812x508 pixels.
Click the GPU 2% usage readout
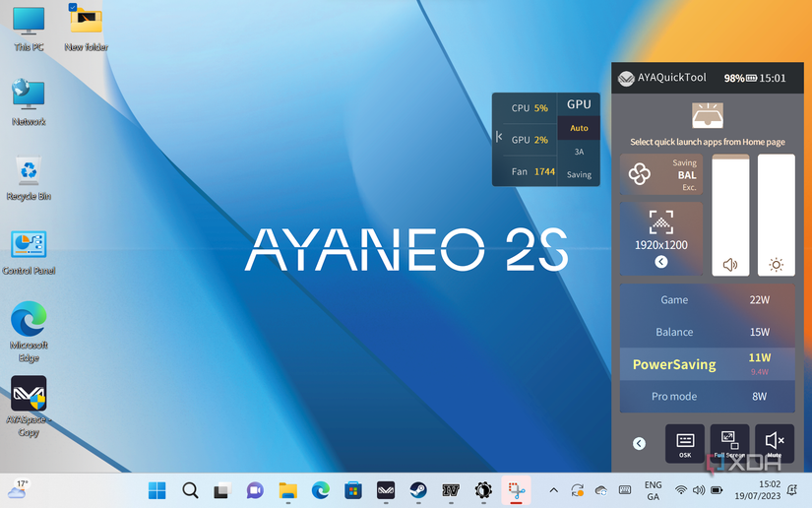(x=530, y=140)
